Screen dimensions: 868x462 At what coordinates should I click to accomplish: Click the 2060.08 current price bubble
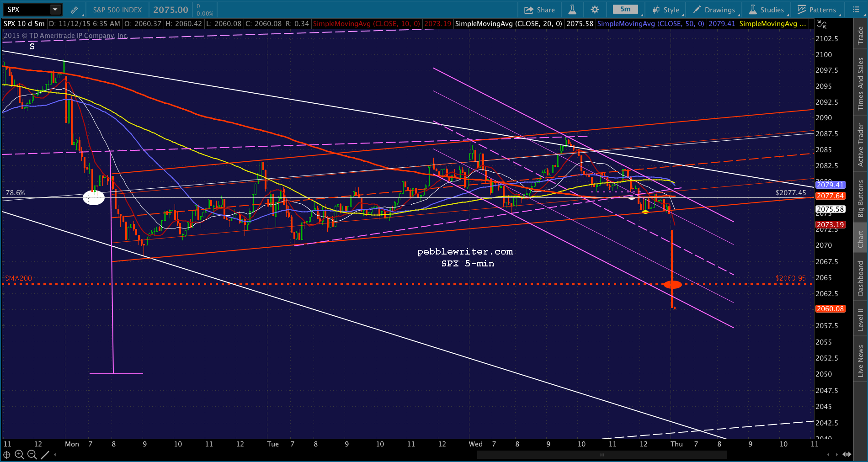click(830, 309)
